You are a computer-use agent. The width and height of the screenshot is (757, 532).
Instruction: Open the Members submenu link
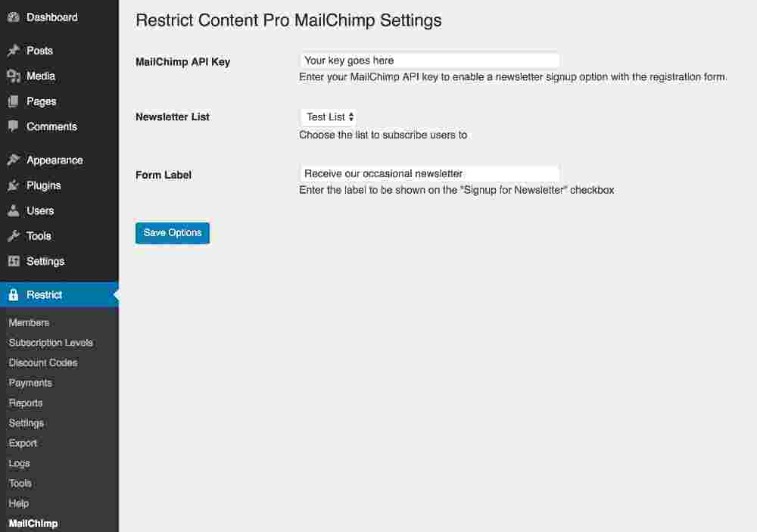tap(29, 322)
